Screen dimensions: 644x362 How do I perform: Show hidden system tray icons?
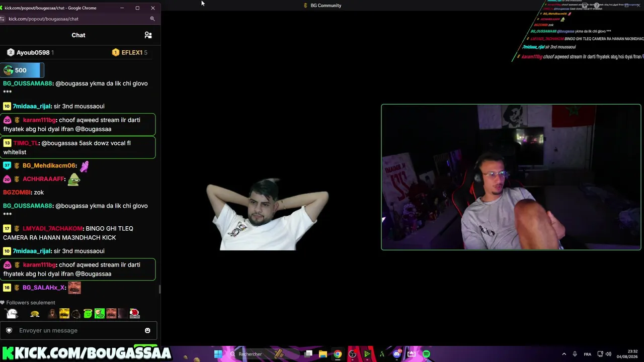(x=564, y=354)
